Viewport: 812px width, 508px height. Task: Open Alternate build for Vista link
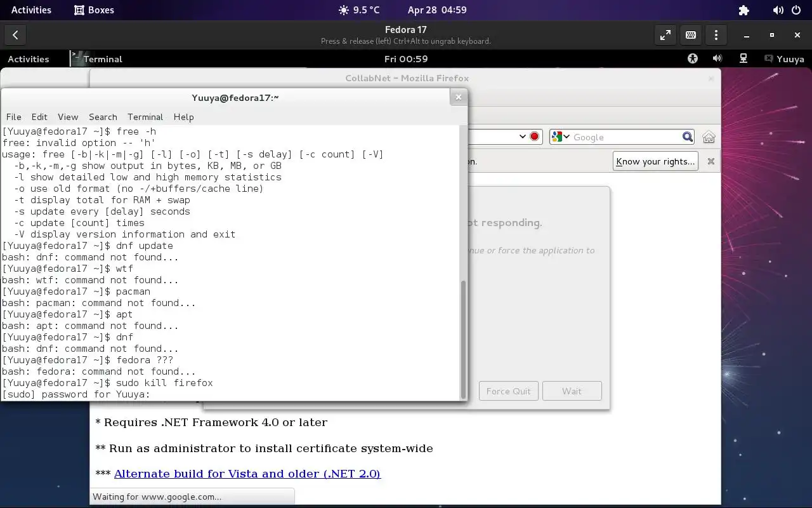point(247,474)
